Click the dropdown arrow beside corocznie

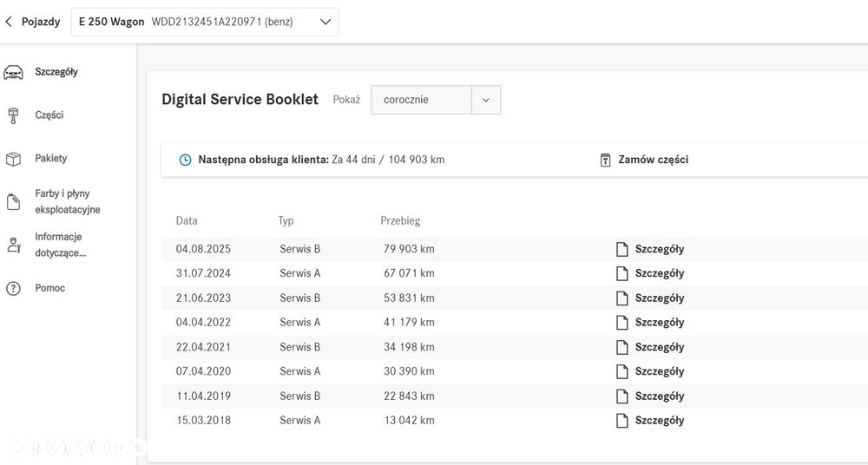click(x=486, y=100)
